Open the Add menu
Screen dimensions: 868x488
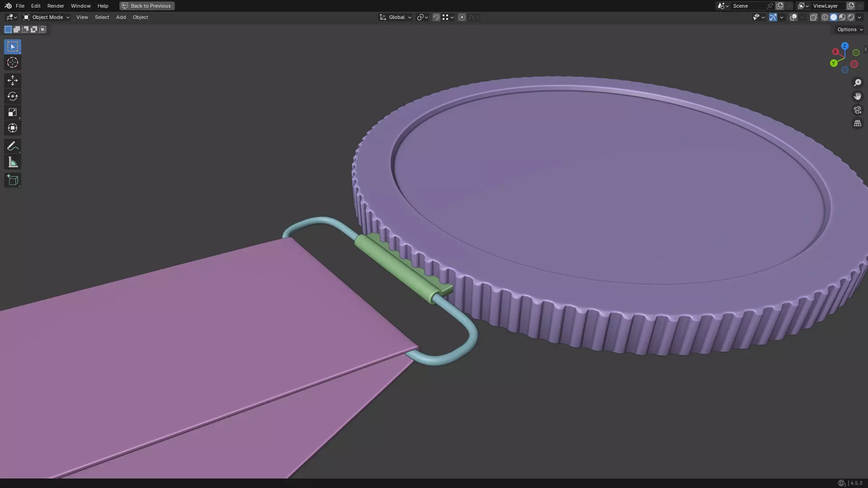121,17
